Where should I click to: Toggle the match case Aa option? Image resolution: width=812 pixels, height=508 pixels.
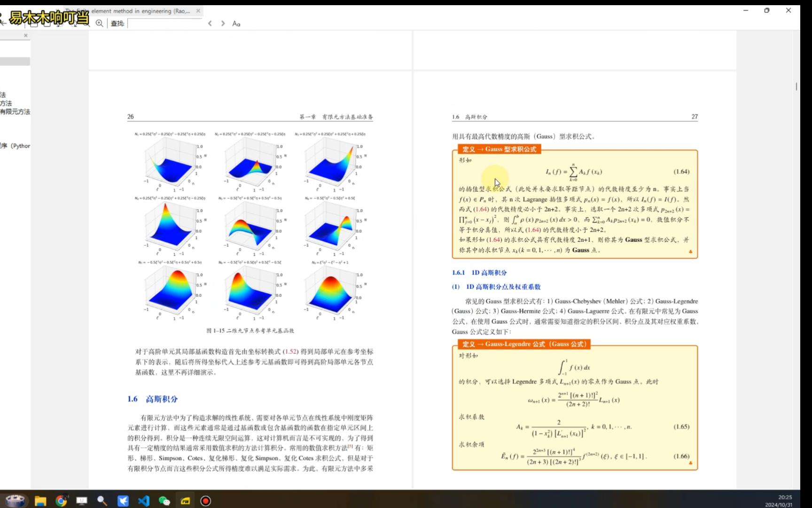(x=236, y=24)
